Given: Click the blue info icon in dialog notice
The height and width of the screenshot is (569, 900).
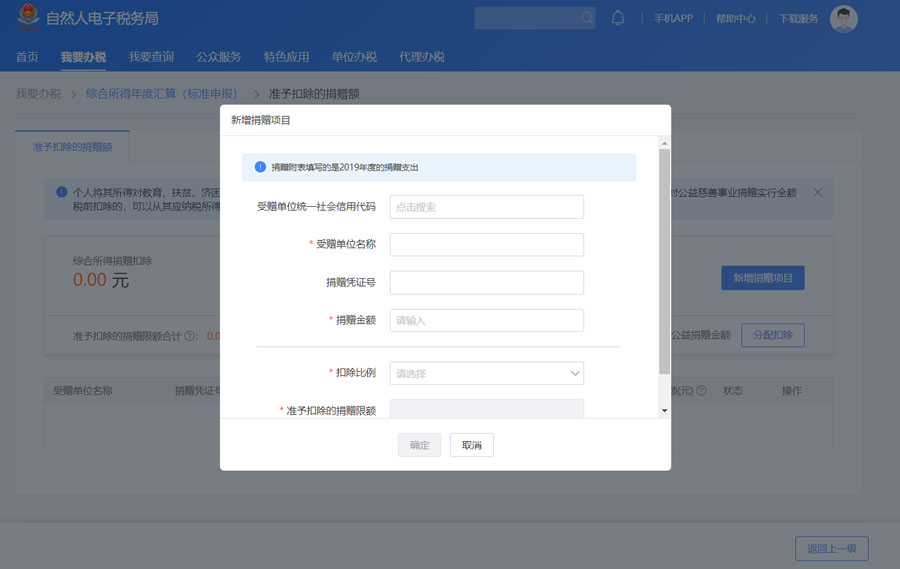Looking at the screenshot, I should tap(260, 167).
